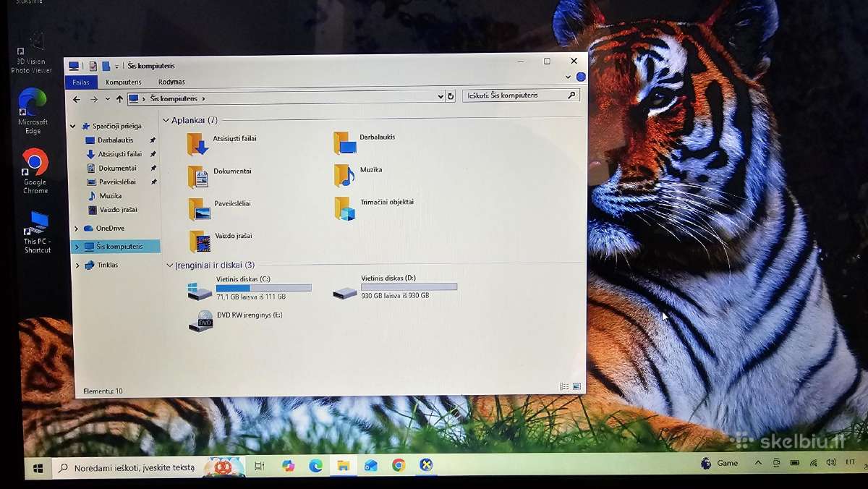This screenshot has width=868, height=489.
Task: Collapse the Sparčioji prieiga tree node
Action: [73, 126]
